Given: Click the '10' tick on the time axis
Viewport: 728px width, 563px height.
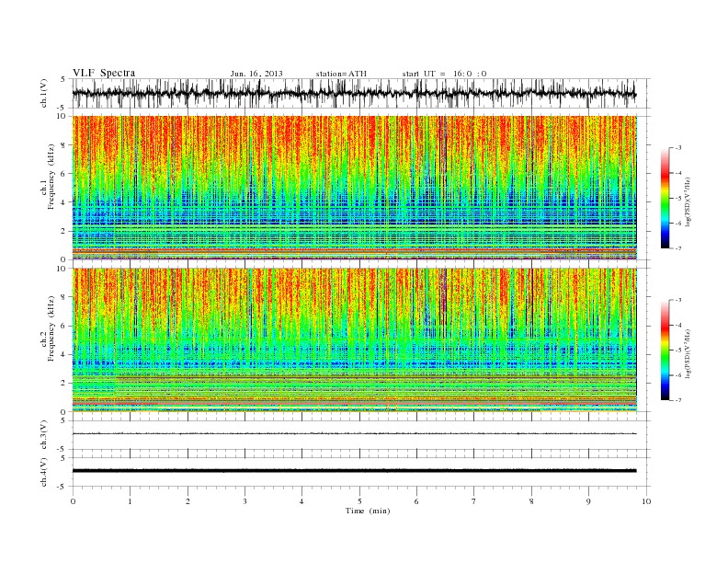Looking at the screenshot, I should click(646, 501).
